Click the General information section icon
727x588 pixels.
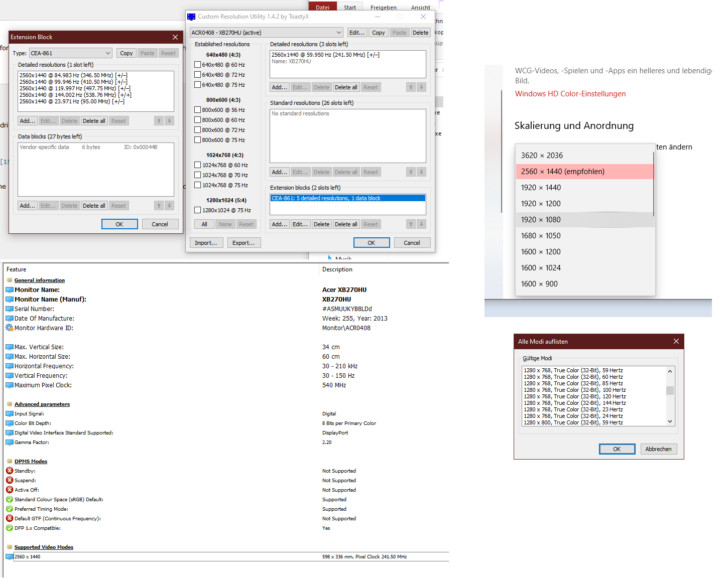pos(10,280)
